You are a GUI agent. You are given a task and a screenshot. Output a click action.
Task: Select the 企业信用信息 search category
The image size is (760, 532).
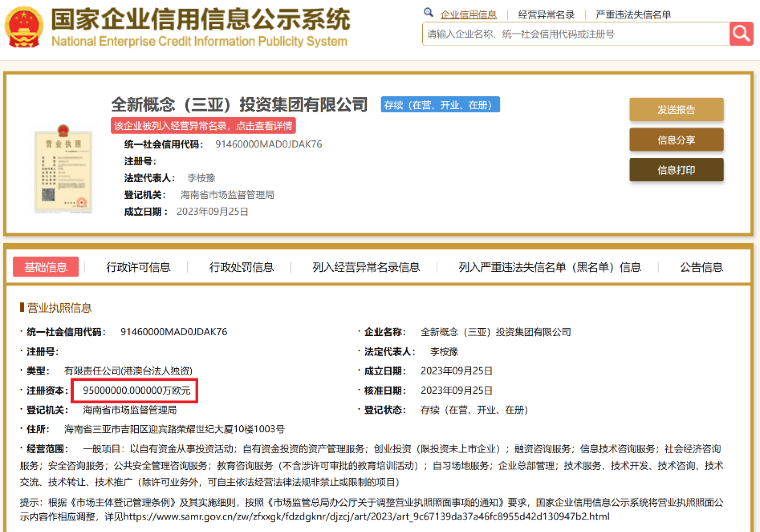pyautogui.click(x=468, y=15)
